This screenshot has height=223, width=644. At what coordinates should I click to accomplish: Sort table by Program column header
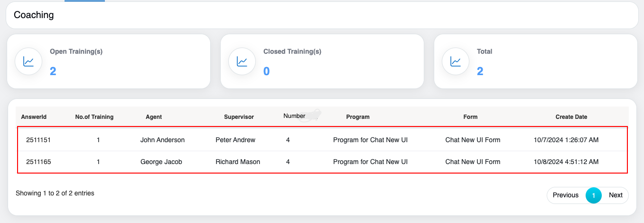click(x=358, y=117)
